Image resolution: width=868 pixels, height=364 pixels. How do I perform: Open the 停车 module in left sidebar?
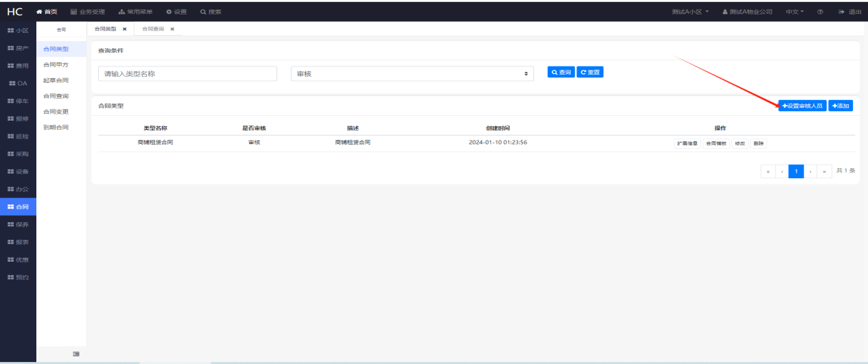click(x=18, y=101)
